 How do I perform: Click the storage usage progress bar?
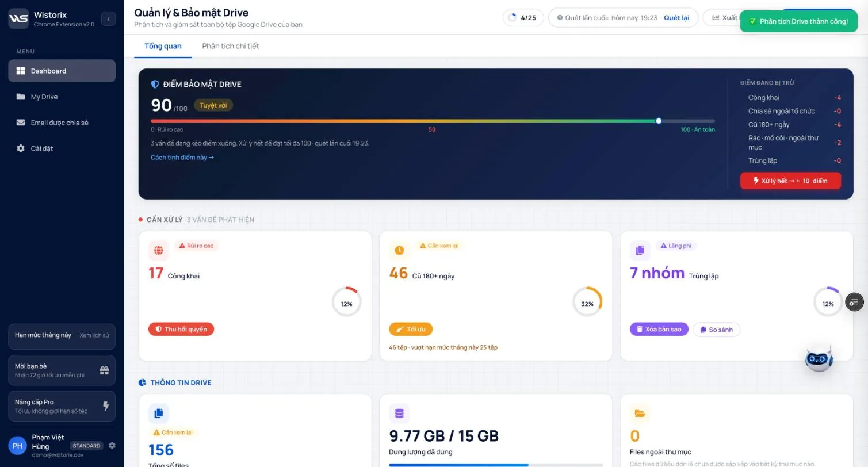point(496,465)
